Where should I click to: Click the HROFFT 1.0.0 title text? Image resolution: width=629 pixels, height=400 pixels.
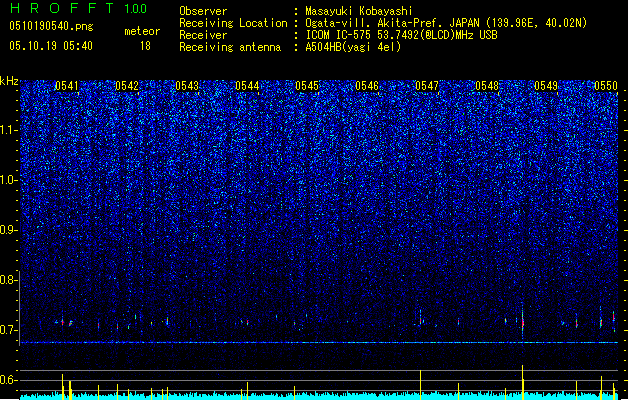tap(79, 8)
